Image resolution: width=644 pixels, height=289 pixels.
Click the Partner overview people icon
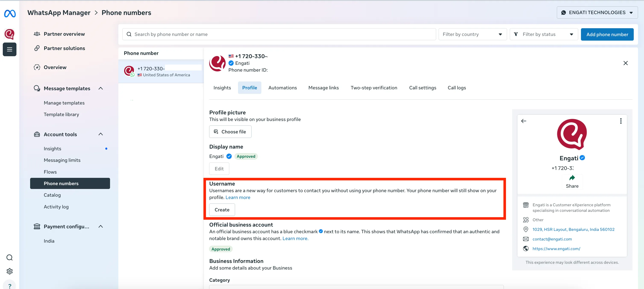click(x=37, y=34)
